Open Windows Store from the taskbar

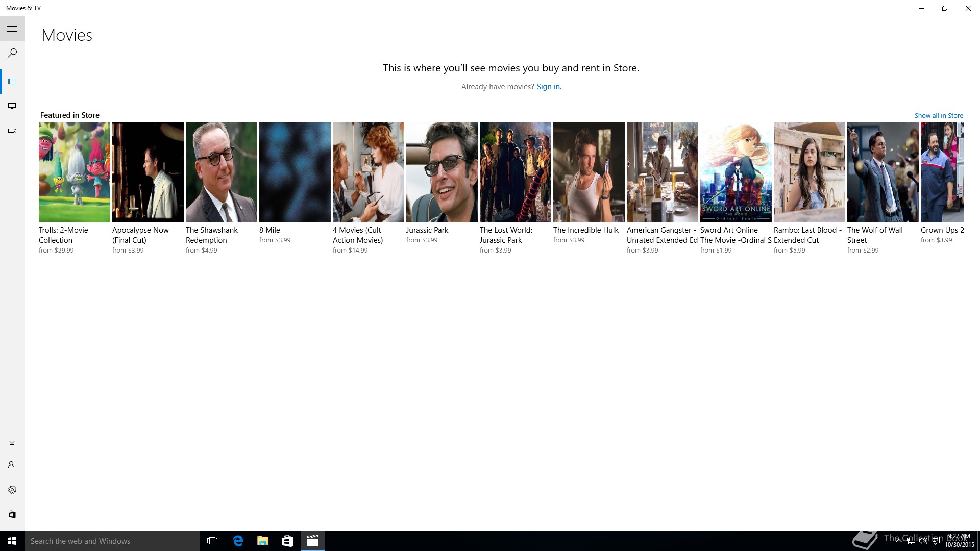coord(287,541)
